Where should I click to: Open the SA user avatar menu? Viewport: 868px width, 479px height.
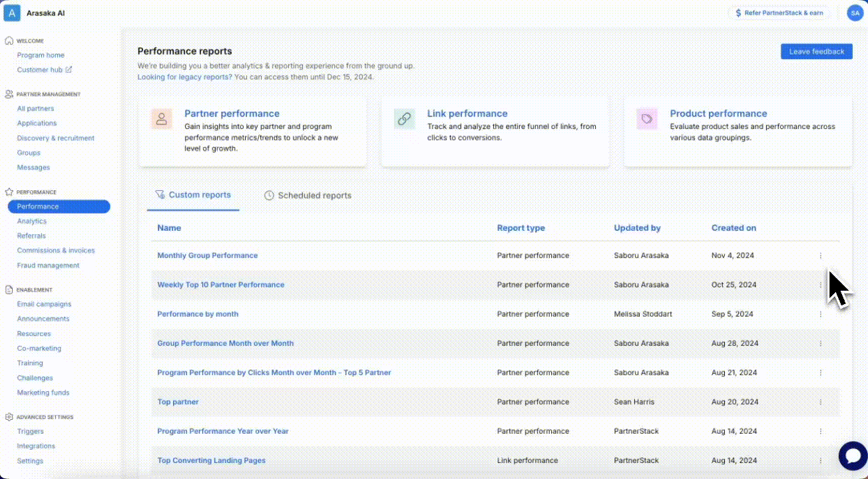pyautogui.click(x=855, y=13)
